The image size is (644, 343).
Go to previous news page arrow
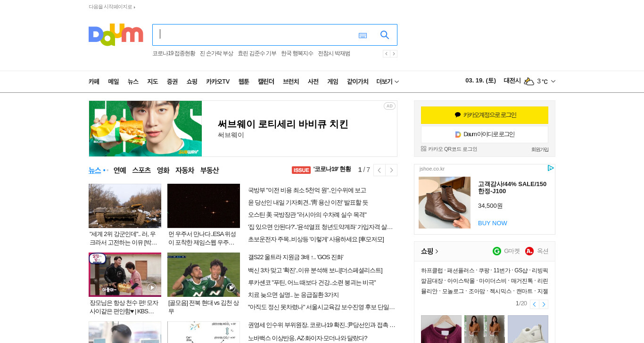380,170
